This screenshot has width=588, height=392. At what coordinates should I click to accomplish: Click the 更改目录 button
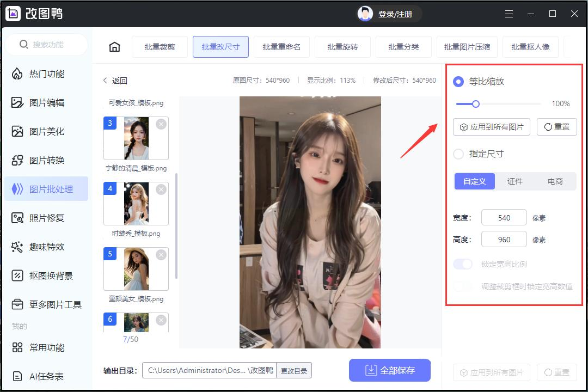point(294,371)
